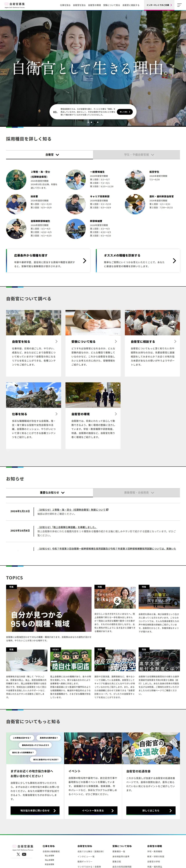Viewport: 186px width, 868px height.
Task: Open the round photo for キャリア採用幹部
Action: (x=76, y=204)
